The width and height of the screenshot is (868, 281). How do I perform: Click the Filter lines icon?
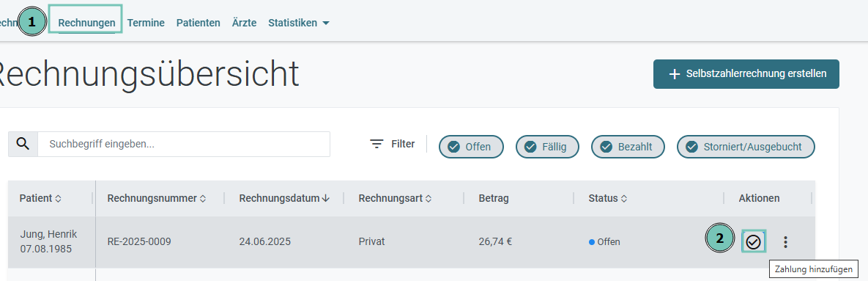point(376,144)
